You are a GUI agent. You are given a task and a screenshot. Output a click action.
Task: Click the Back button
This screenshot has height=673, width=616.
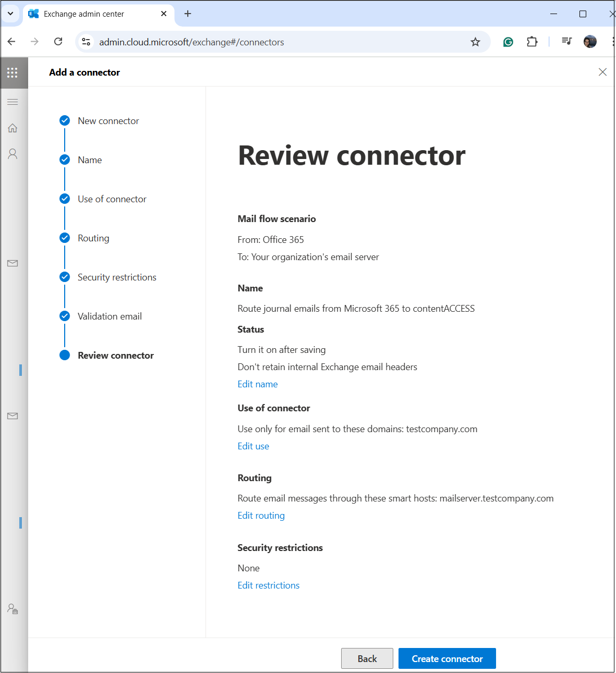point(367,658)
